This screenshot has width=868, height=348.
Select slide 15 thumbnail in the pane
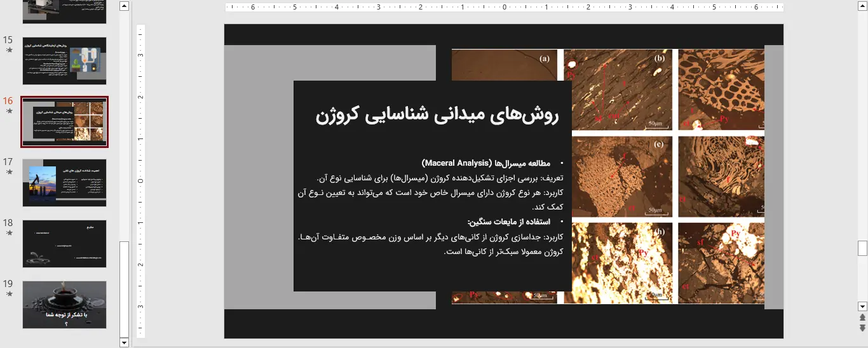tap(65, 61)
